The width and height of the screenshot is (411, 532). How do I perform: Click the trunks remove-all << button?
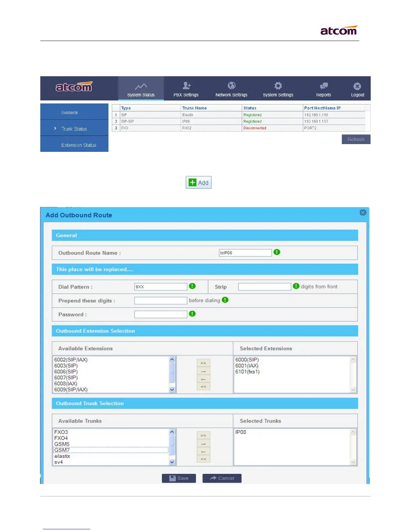tap(203, 459)
